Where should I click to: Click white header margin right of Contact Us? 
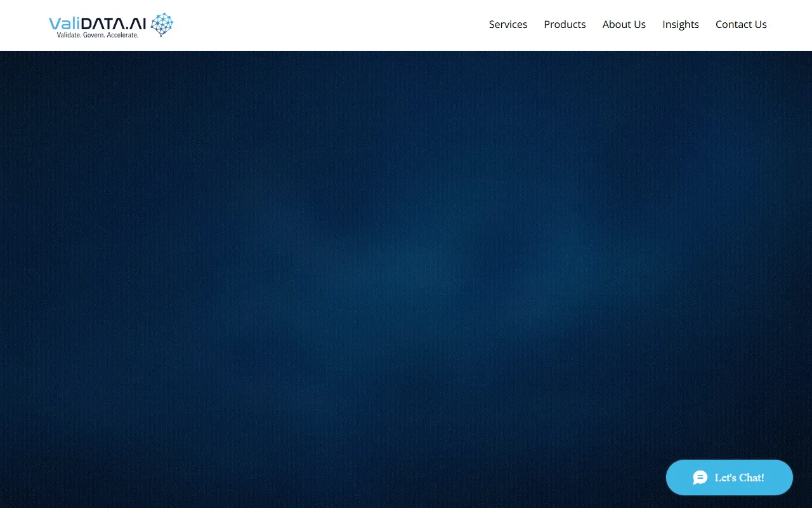(x=790, y=24)
